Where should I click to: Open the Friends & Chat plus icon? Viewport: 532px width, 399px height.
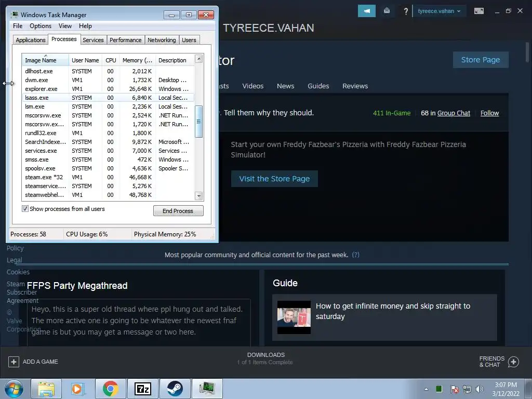pyautogui.click(x=513, y=362)
